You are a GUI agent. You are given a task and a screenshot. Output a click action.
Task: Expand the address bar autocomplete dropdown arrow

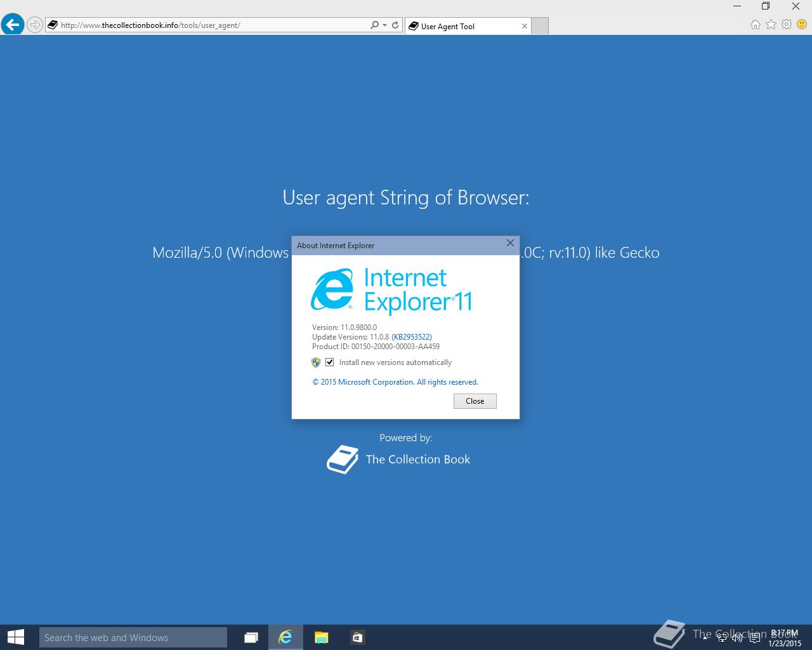pyautogui.click(x=385, y=25)
